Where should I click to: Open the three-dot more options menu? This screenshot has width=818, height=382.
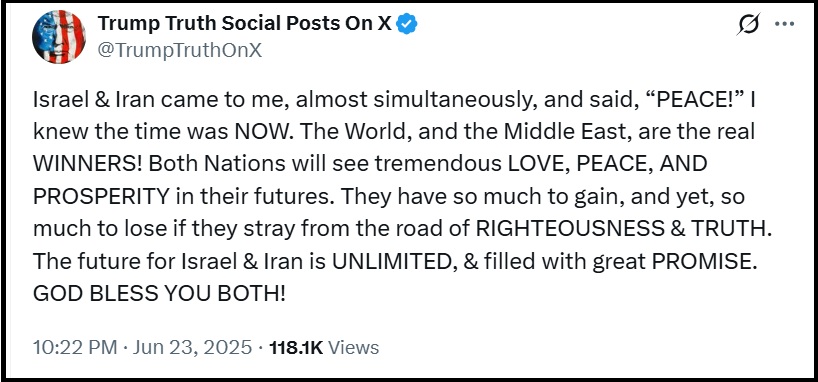[785, 24]
